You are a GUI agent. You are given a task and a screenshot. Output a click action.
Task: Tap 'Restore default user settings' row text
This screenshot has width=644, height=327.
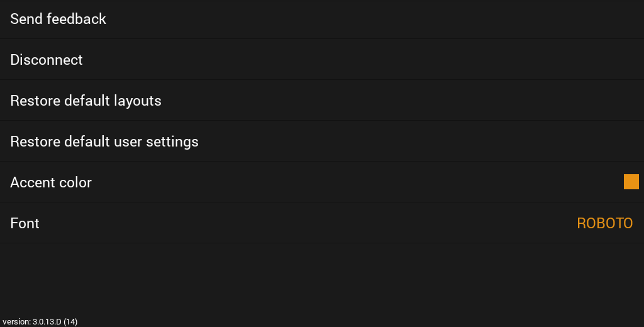click(x=104, y=141)
